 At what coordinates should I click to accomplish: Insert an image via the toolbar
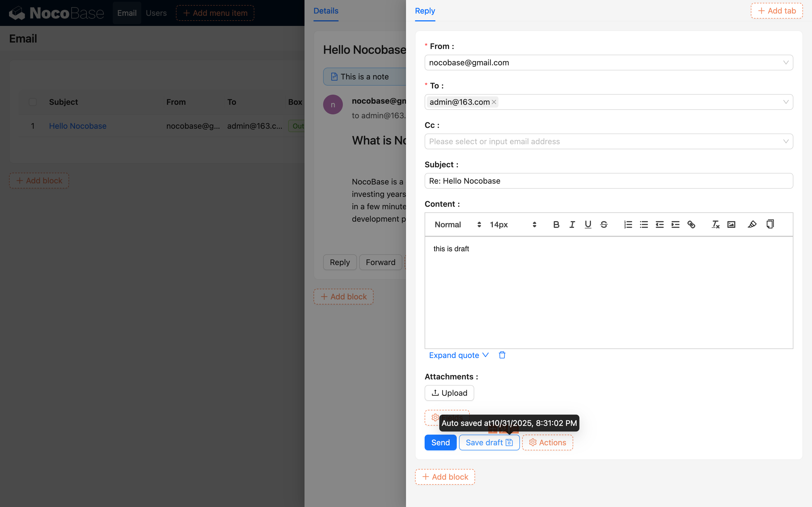(731, 225)
